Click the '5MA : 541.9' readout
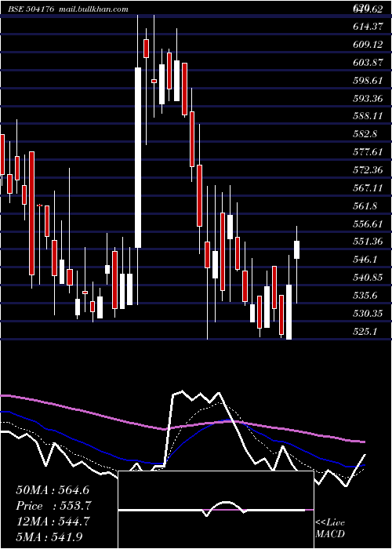The width and height of the screenshot is (392, 549). tap(49, 536)
